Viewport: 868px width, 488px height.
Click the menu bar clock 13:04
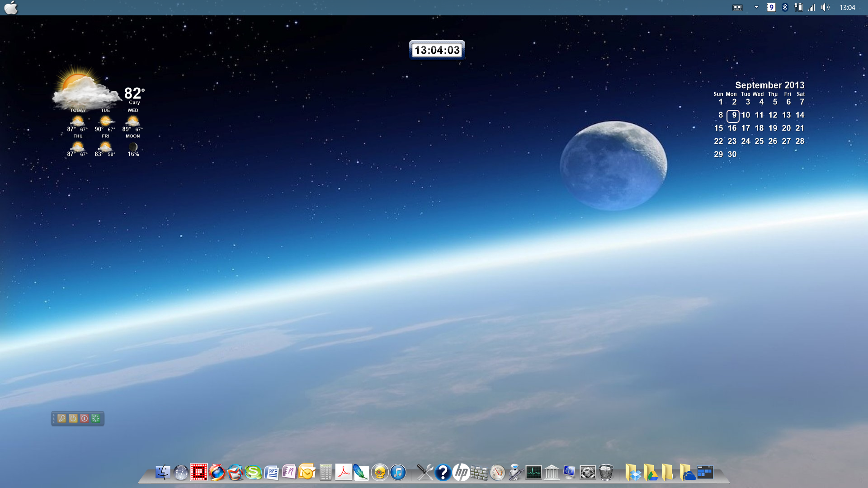point(847,7)
